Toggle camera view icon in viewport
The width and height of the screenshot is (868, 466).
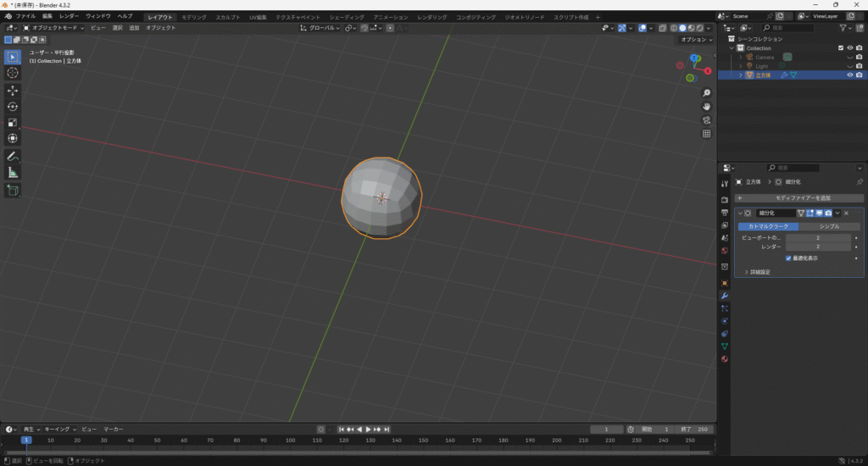706,120
